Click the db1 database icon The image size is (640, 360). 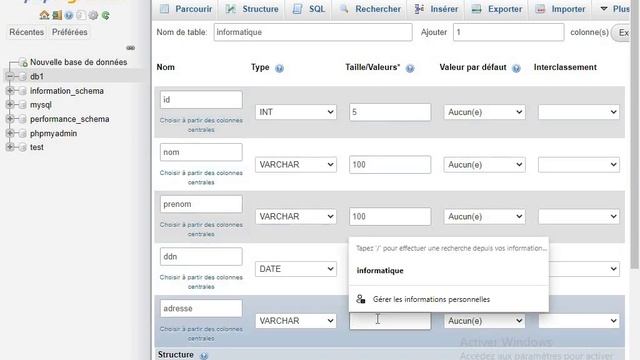point(23,77)
